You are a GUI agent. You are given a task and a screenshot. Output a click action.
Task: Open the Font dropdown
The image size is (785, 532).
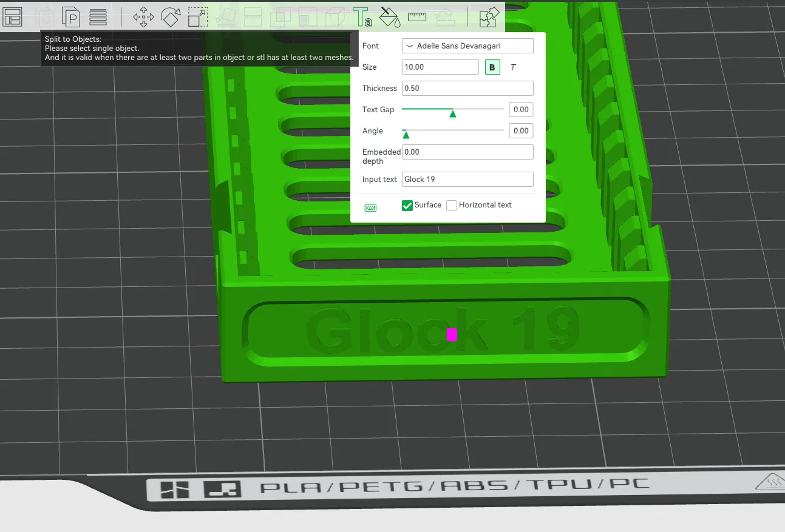pyautogui.click(x=467, y=45)
